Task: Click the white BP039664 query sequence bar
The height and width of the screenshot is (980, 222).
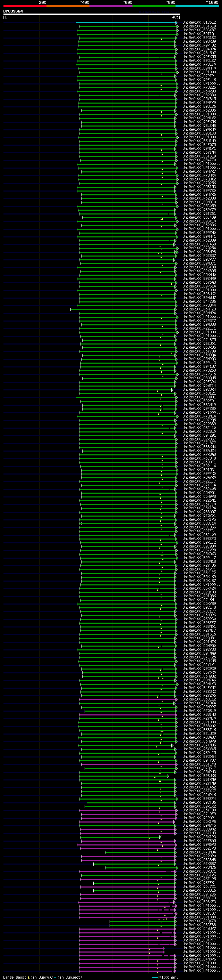Action: tap(92, 15)
